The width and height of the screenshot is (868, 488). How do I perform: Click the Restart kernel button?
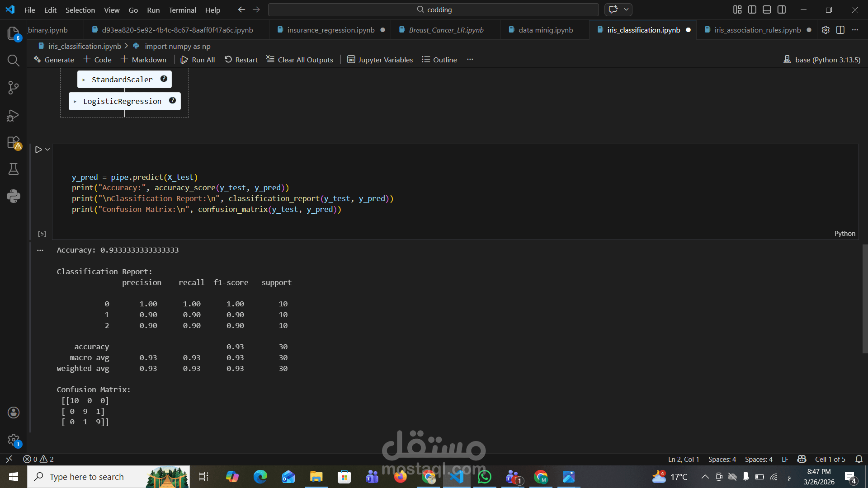point(241,60)
